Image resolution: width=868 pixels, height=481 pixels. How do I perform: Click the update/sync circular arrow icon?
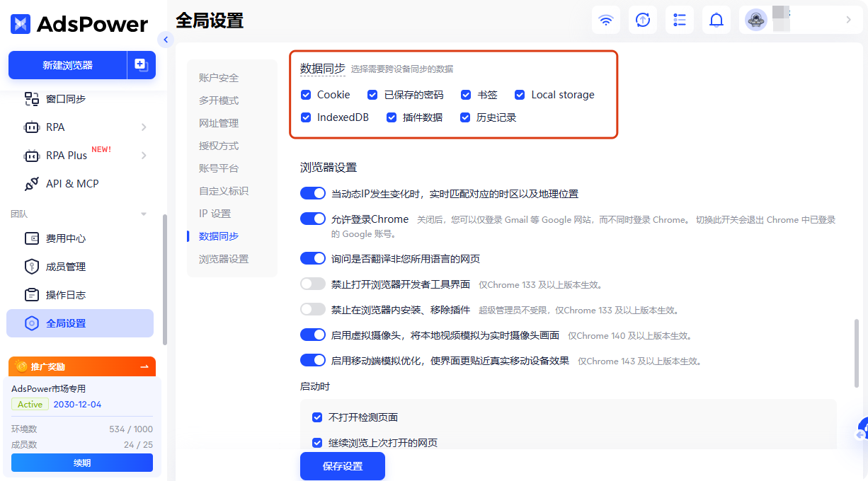(x=643, y=20)
